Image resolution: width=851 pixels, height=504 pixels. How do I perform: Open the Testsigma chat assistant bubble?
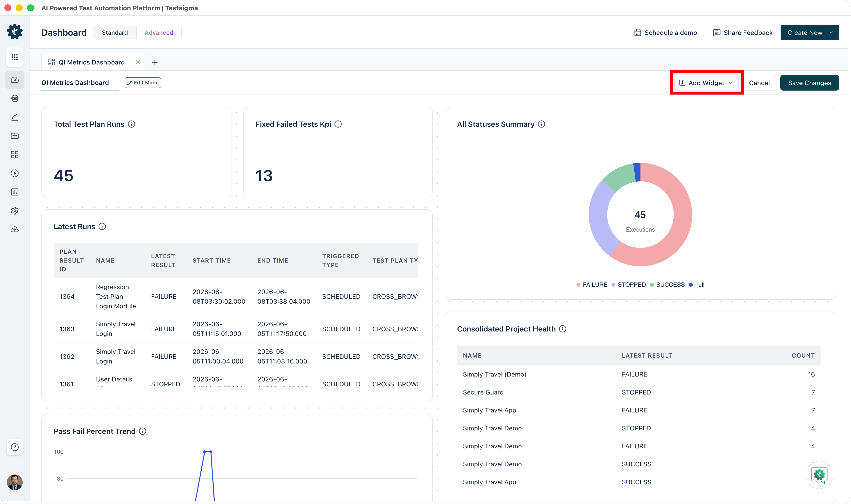[x=819, y=474]
